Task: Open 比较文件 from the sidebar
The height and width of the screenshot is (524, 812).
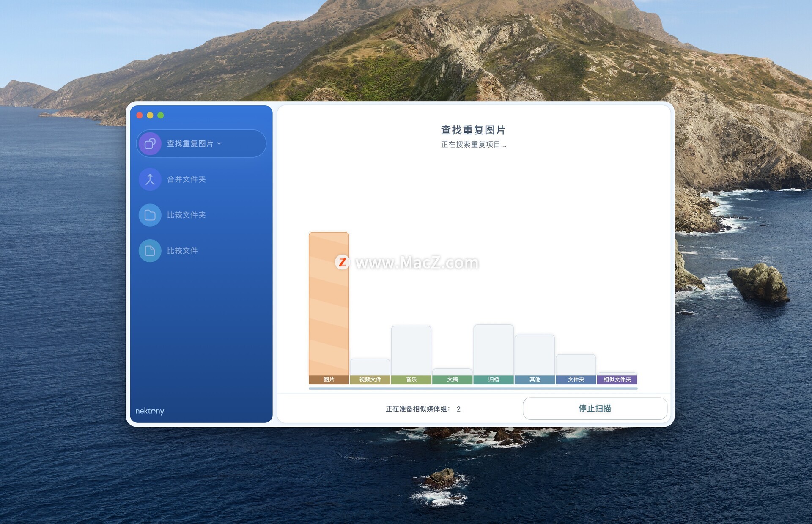Action: click(x=182, y=251)
